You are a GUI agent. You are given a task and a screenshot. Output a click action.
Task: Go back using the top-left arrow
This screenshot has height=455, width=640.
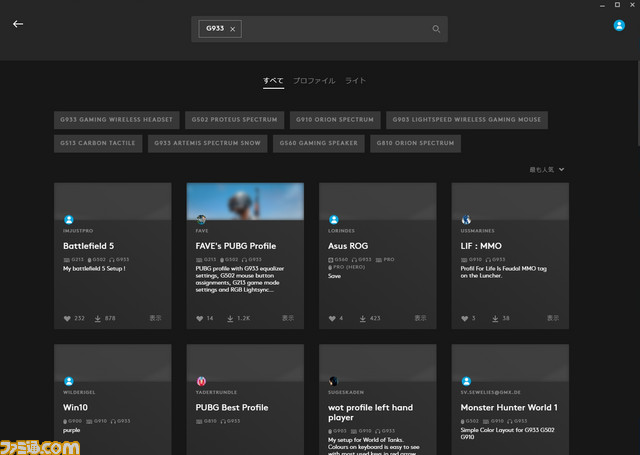pyautogui.click(x=17, y=24)
